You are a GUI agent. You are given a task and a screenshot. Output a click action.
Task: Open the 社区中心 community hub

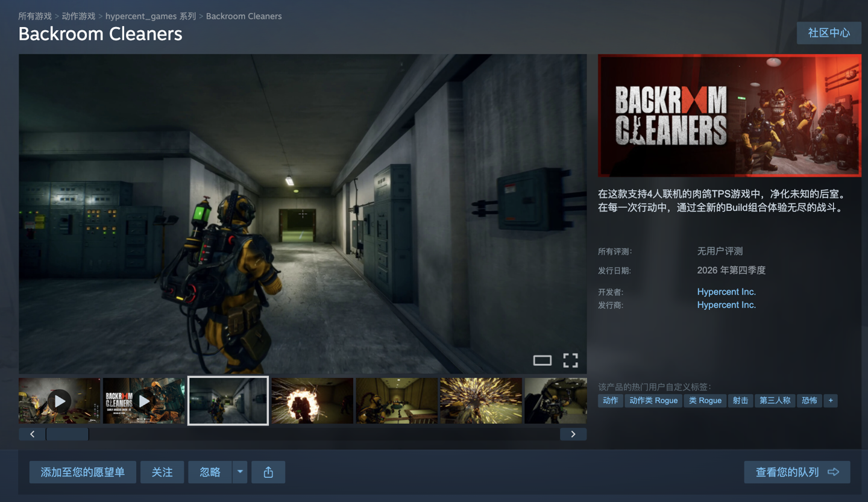pos(829,33)
